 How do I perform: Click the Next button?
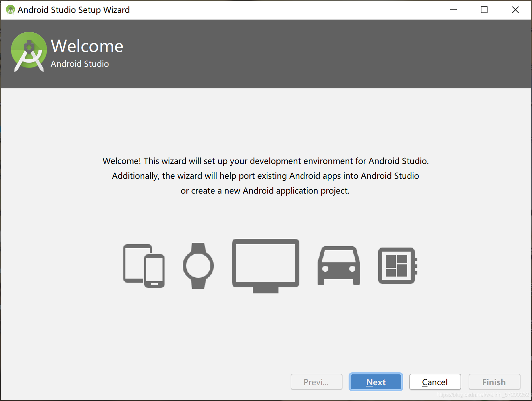tap(376, 382)
